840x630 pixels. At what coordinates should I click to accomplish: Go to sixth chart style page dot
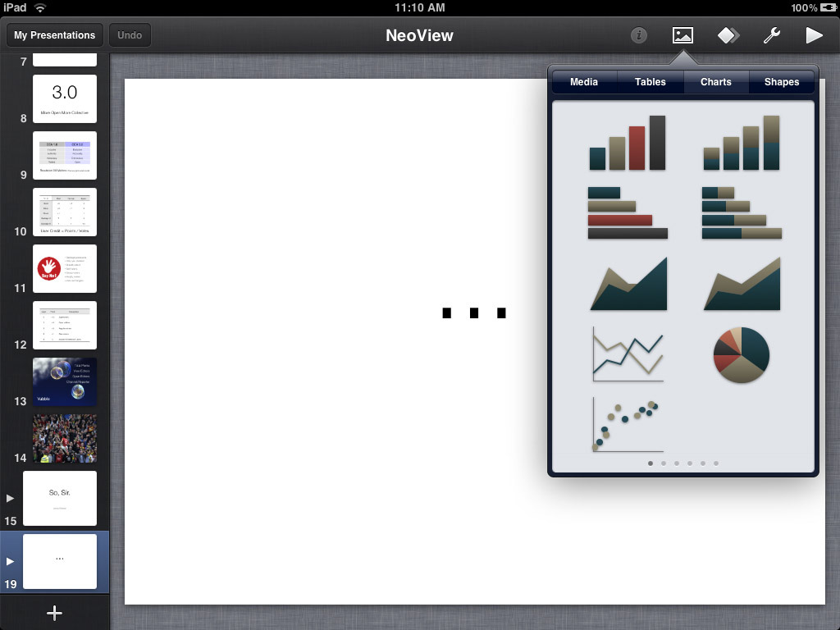coord(716,463)
